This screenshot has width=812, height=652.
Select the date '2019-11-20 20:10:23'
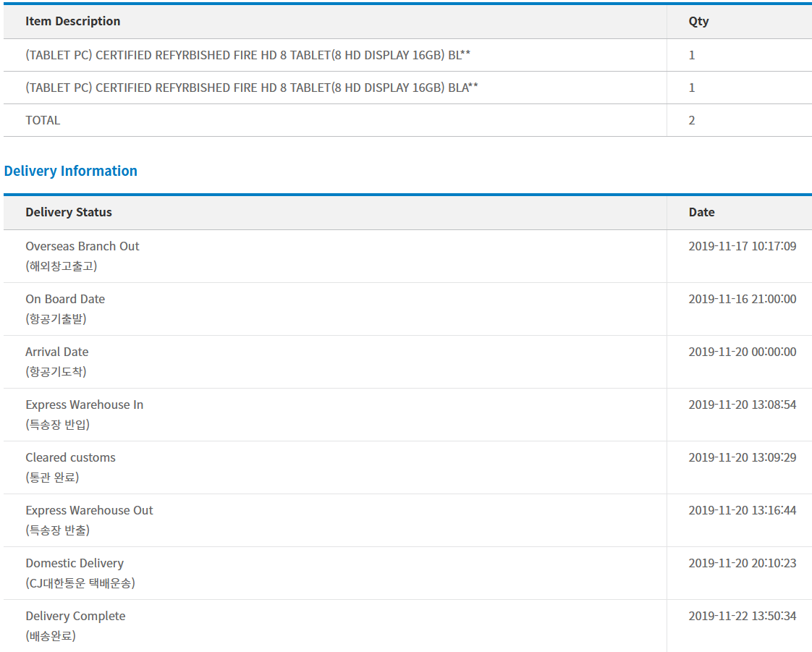pyautogui.click(x=743, y=564)
